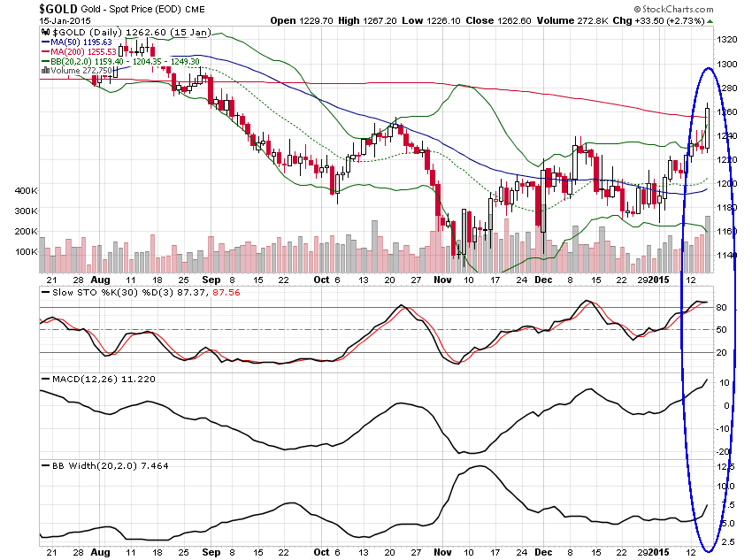The image size is (752, 560).
Task: Click 'Nov' on the price chart date axis
Action: [x=442, y=280]
